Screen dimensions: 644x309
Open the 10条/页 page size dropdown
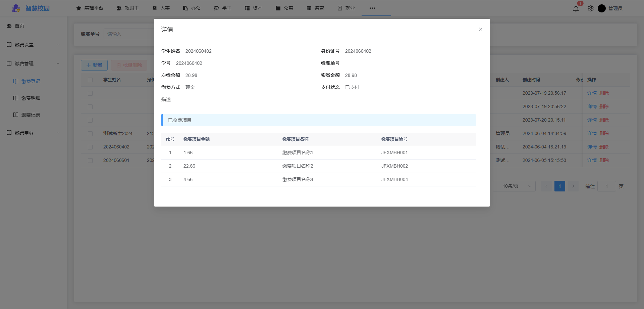514,186
